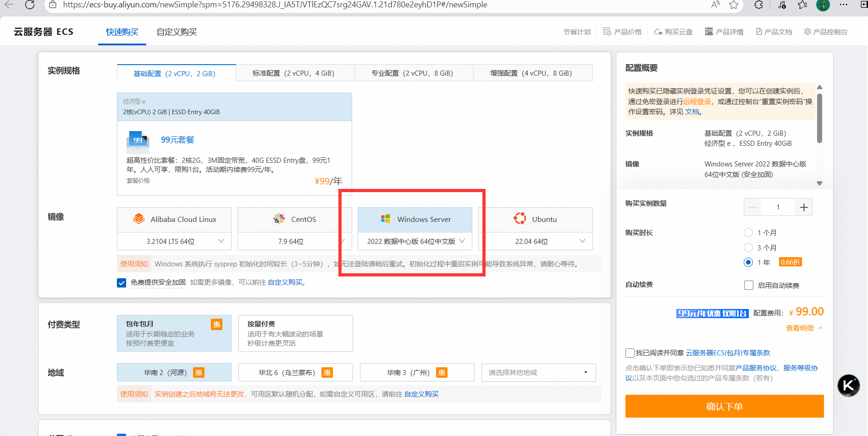The width and height of the screenshot is (868, 436).
Task: Toggle the 免费提供安全加固 checkbox
Action: 122,282
